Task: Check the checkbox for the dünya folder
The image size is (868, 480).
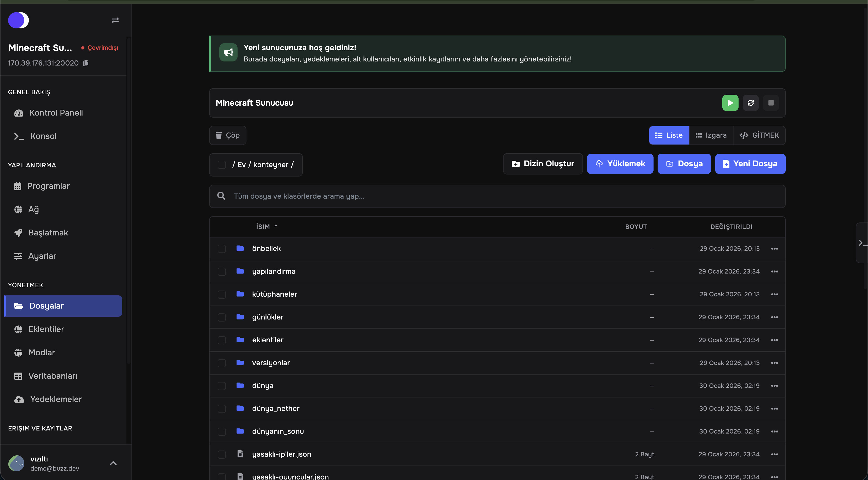Action: click(222, 386)
